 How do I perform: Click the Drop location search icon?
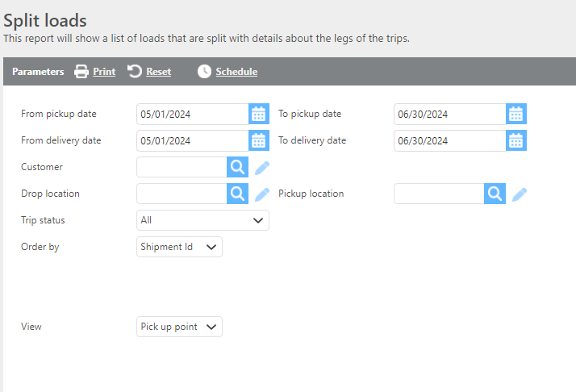[x=237, y=194]
